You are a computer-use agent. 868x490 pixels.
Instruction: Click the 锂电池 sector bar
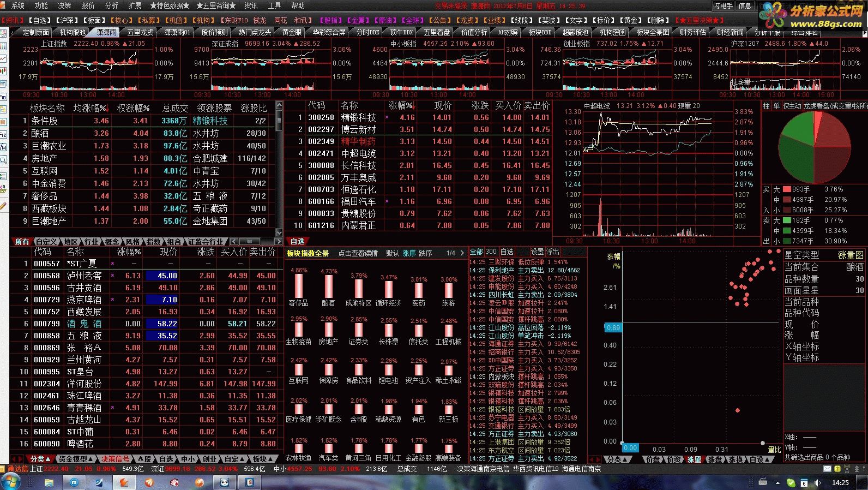(389, 370)
